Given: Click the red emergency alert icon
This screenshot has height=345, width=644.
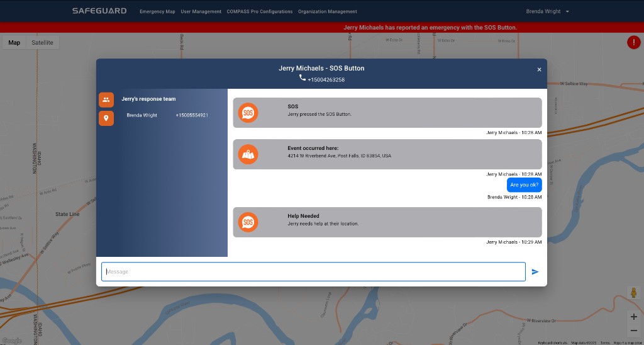Looking at the screenshot, I should tap(633, 43).
